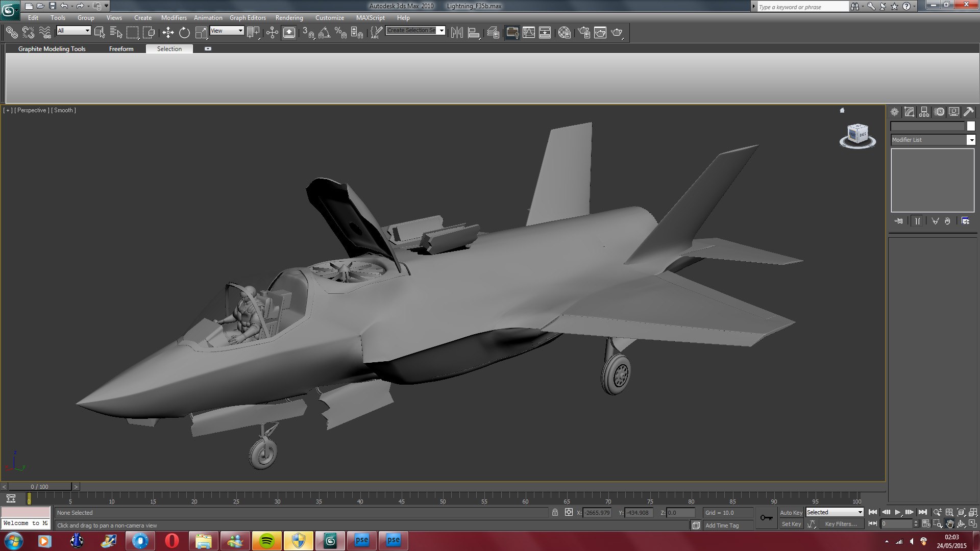Toggle the Selection Lock padlock
Viewport: 980px width, 551px height.
555,512
